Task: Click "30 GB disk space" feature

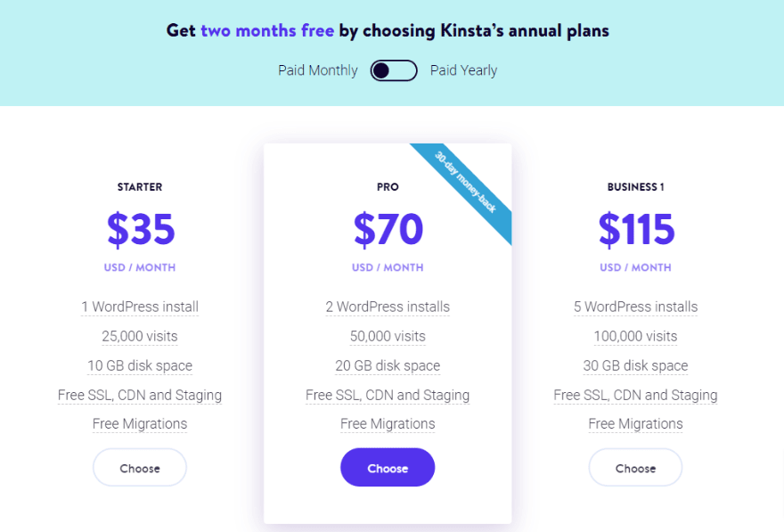Action: tap(635, 365)
